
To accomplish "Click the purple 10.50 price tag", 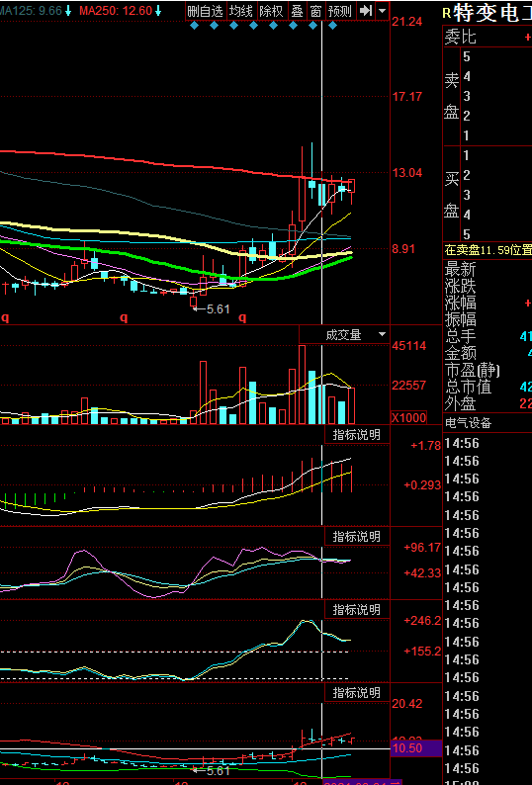I will click(x=415, y=748).
